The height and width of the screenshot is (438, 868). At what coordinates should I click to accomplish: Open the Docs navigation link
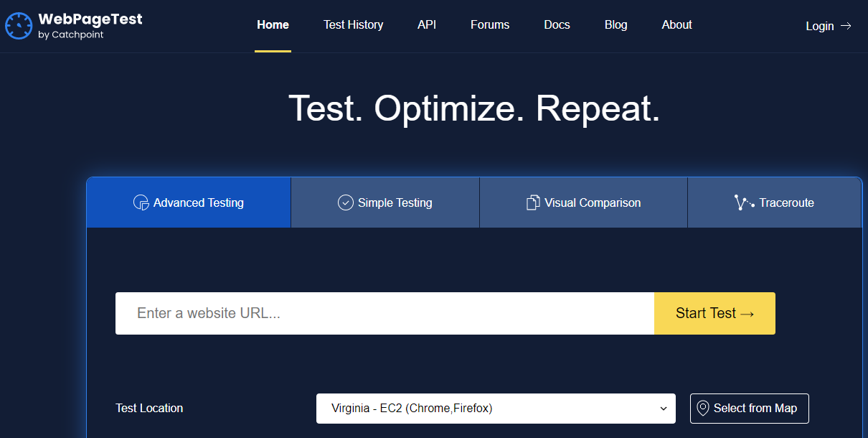point(557,24)
